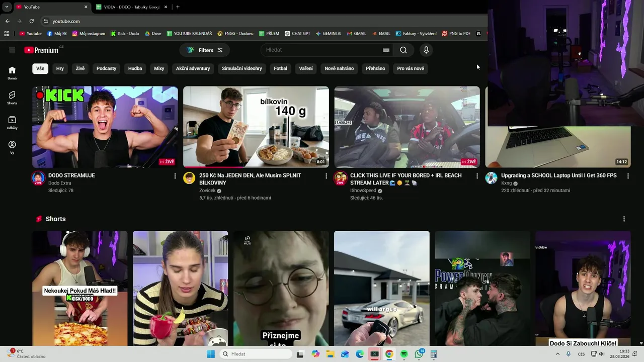The width and height of the screenshot is (644, 362).
Task: Open the bílkovin 140 g thumbnail
Action: tap(256, 127)
